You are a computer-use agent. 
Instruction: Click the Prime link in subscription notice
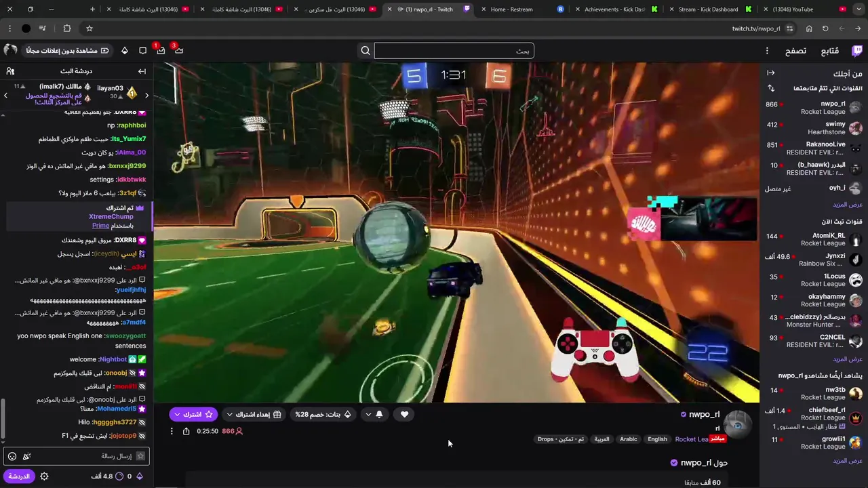[x=100, y=226]
